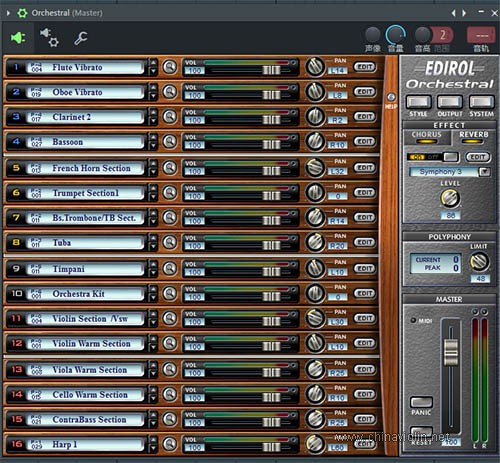Click the reverb level value 88
The height and width of the screenshot is (463, 500).
click(450, 215)
